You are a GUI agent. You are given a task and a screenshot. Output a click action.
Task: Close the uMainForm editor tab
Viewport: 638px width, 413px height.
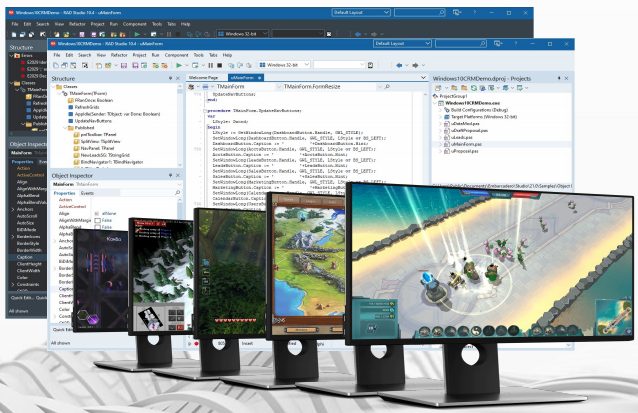click(x=260, y=77)
